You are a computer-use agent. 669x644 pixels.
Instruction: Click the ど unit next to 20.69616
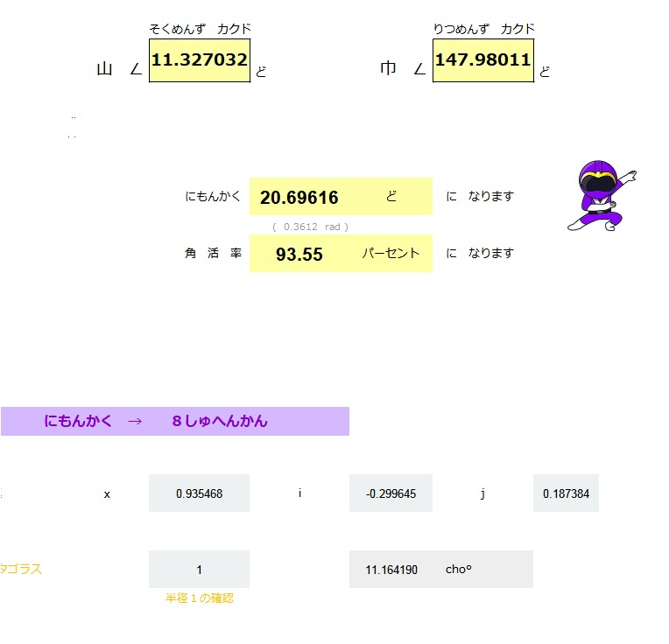coord(391,197)
